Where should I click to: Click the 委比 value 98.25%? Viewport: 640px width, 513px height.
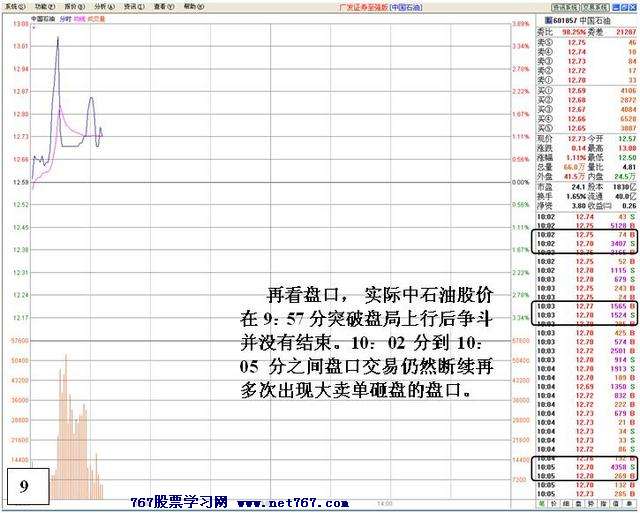pyautogui.click(x=573, y=32)
